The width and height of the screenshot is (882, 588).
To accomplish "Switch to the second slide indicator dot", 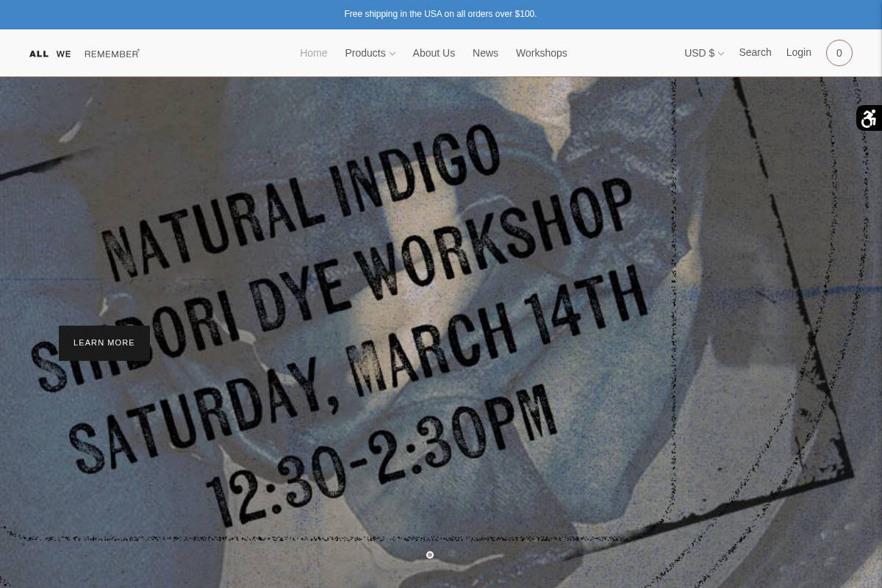I will pos(452,555).
